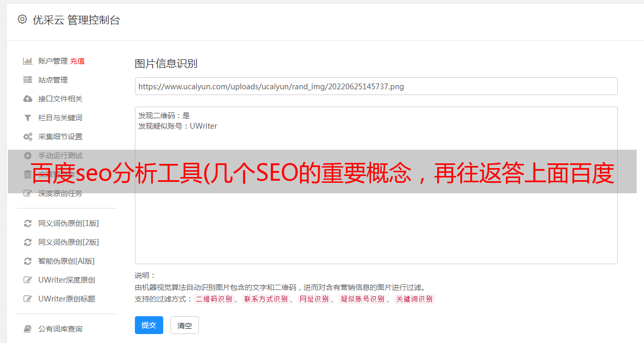Click the server icon for 站点管理
The image size is (644, 343).
(x=28, y=80)
